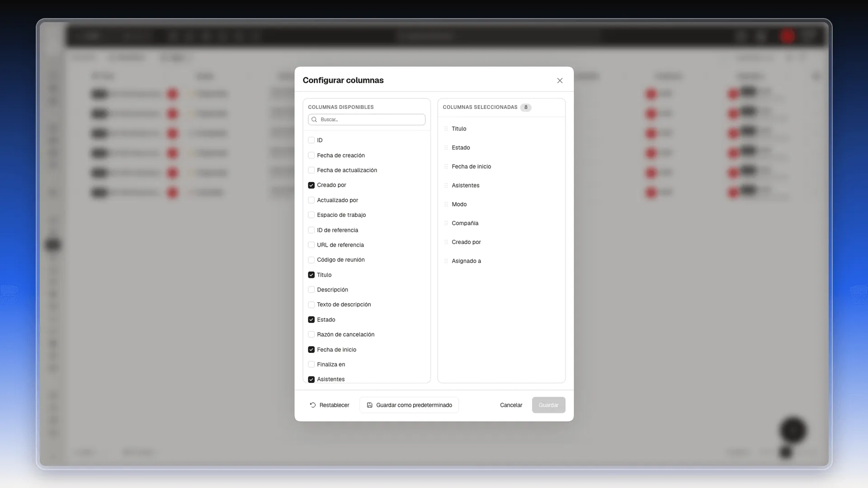
Task: Click the reset arrow icon in Restablecer
Action: 313,405
